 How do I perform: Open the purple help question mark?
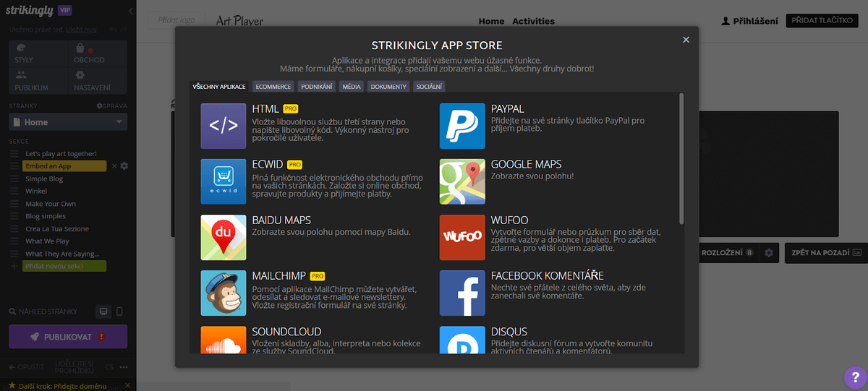coord(854,377)
